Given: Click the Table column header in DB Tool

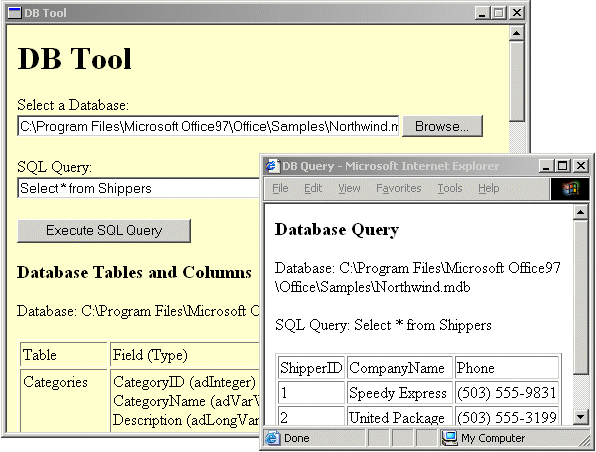Looking at the screenshot, I should [63, 355].
